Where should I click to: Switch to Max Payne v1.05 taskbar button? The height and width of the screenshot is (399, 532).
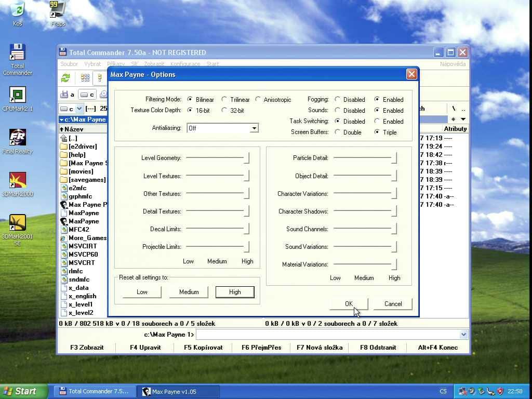click(x=179, y=392)
